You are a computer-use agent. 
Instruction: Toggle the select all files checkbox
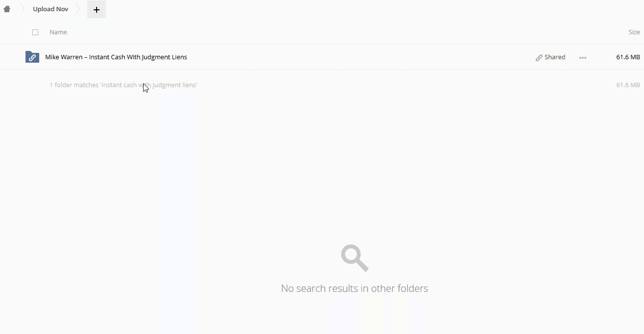click(x=35, y=32)
